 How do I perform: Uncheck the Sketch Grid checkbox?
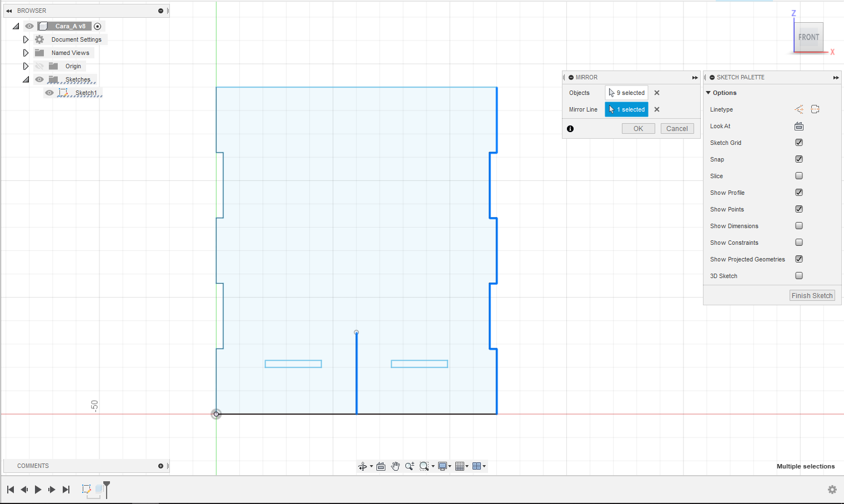pyautogui.click(x=799, y=143)
